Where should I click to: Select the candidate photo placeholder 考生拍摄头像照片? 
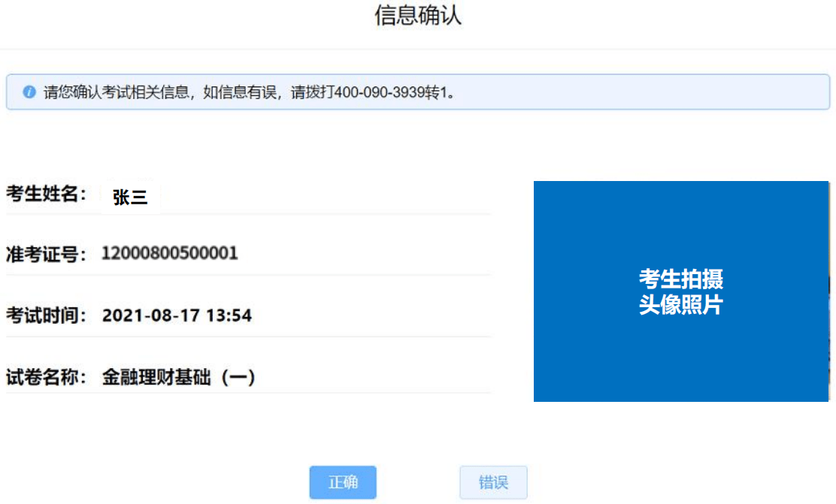[x=681, y=291]
